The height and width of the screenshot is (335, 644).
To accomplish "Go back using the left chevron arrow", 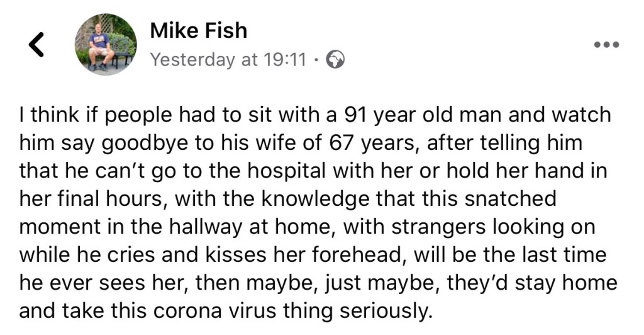I will click(37, 44).
